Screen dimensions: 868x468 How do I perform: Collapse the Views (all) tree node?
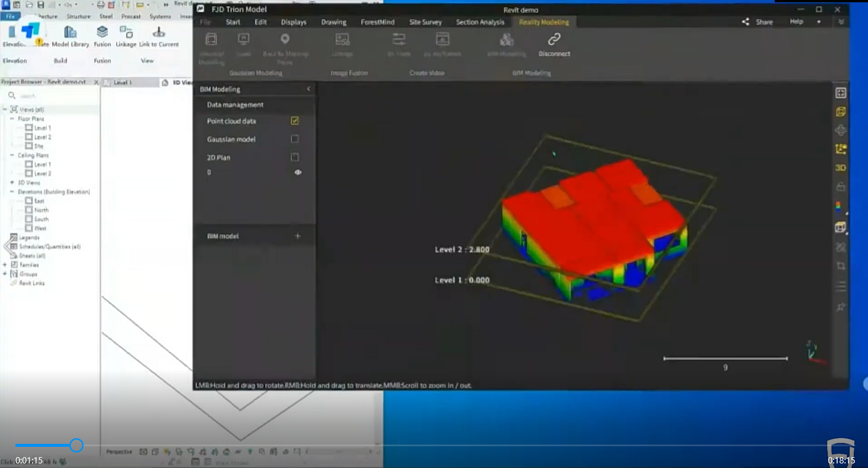(5, 109)
